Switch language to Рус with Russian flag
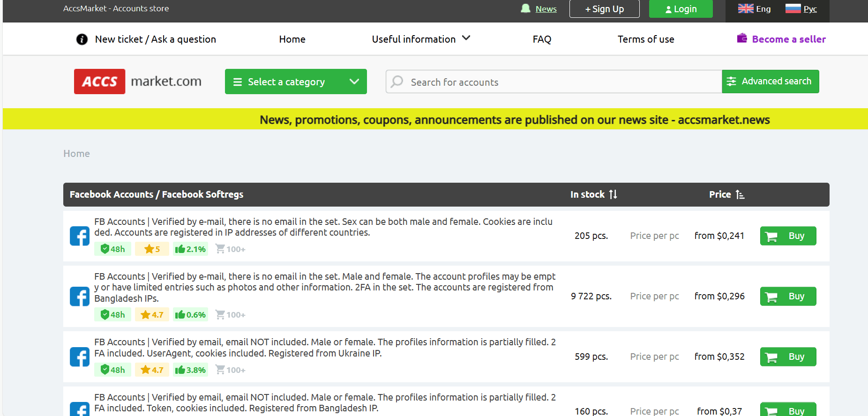The width and height of the screenshot is (868, 416). tap(801, 9)
